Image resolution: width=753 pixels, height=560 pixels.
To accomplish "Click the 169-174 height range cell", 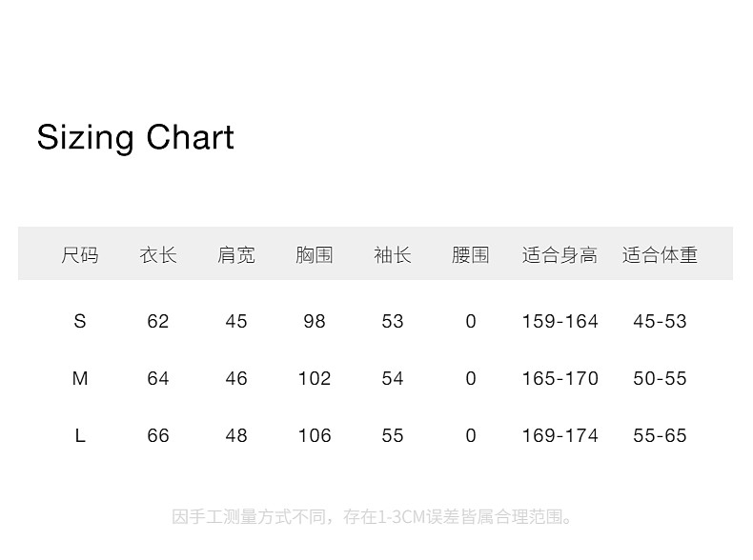I will click(x=560, y=436).
